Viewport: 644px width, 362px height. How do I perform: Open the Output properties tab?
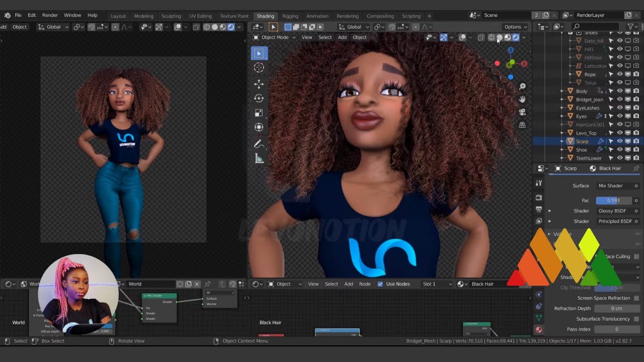[539, 209]
